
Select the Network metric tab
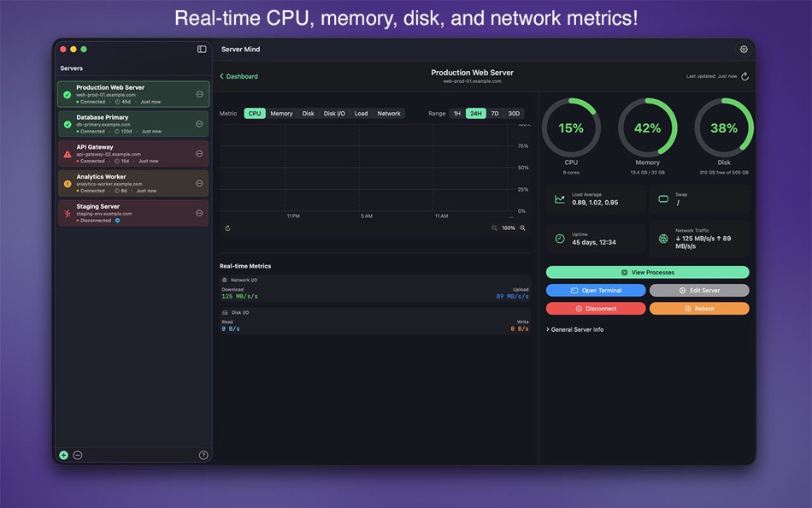pyautogui.click(x=389, y=113)
